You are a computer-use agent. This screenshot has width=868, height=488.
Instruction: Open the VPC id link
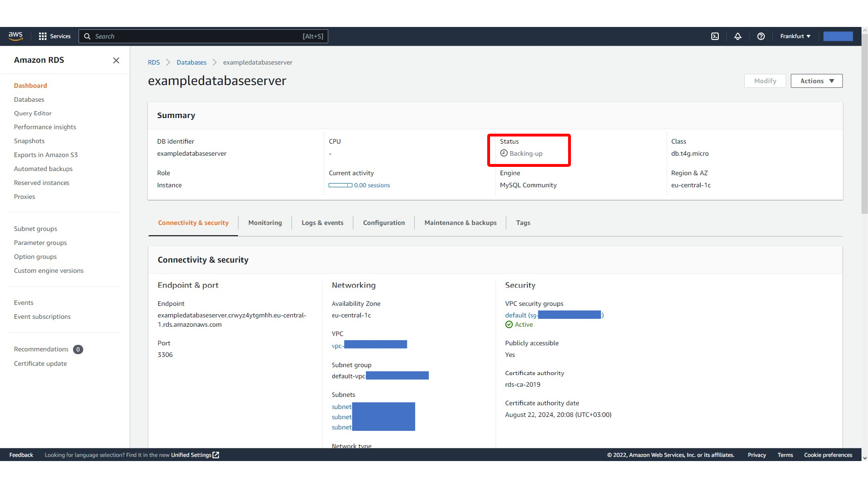(369, 345)
